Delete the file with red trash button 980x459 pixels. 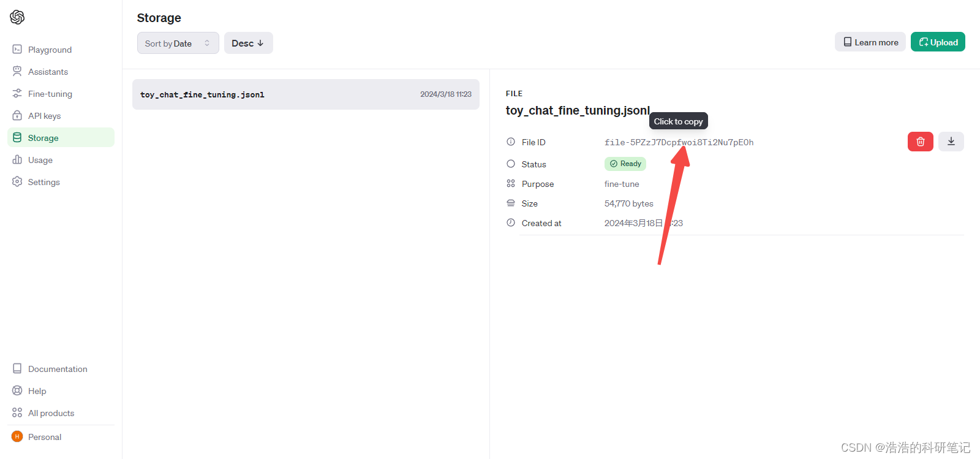click(920, 142)
